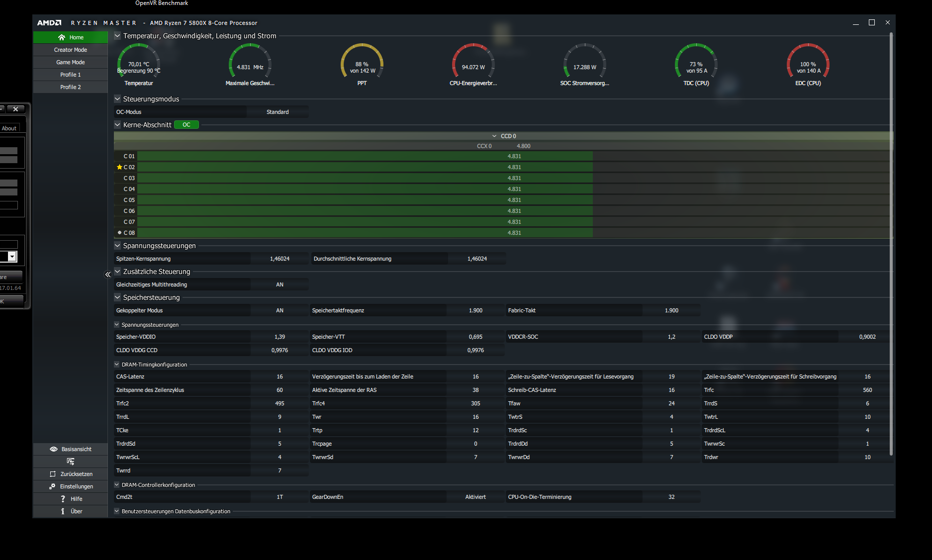This screenshot has height=560, width=932.
Task: Click the CCX 0 header value 4.800
Action: (x=523, y=146)
